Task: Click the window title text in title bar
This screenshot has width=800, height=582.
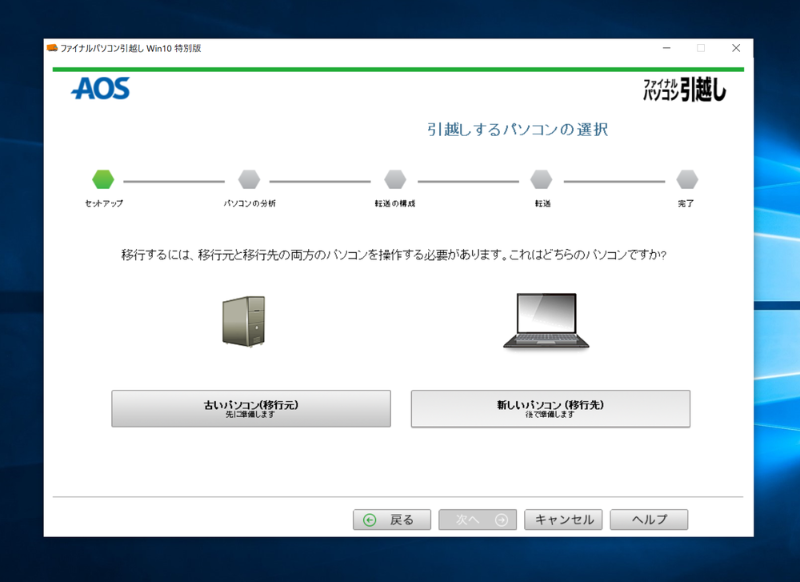Action: 131,48
